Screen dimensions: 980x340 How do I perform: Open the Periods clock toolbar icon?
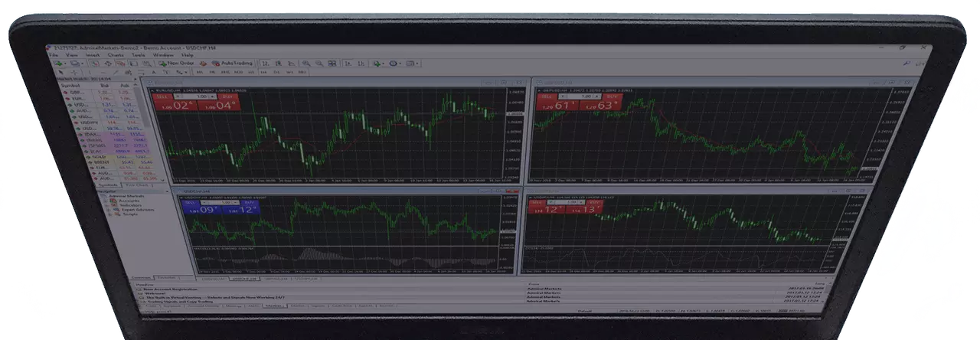click(x=394, y=64)
